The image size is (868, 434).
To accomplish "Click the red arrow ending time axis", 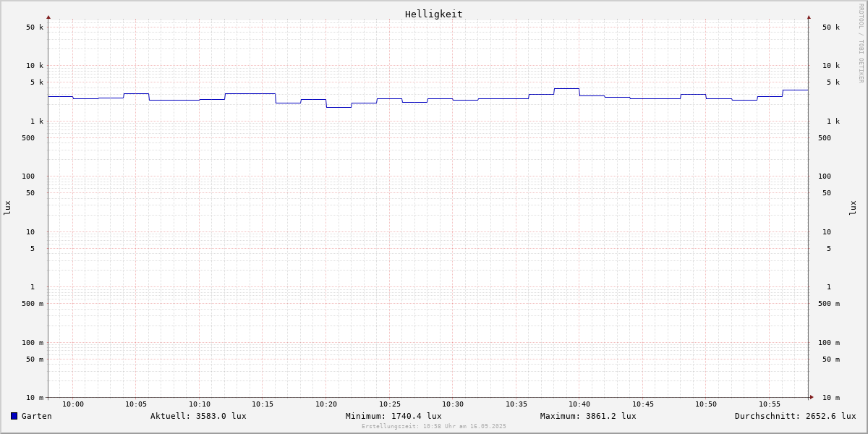I will click(x=812, y=397).
